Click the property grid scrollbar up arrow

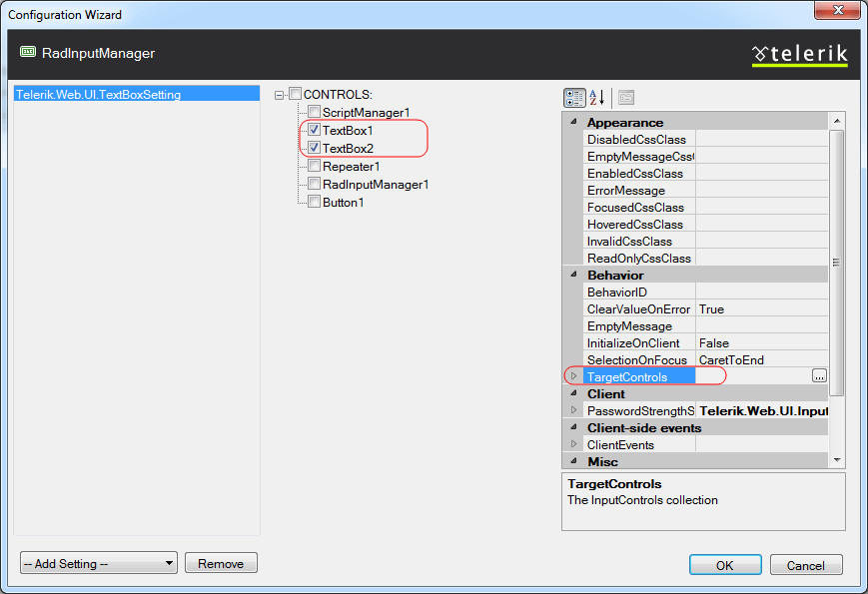tap(837, 120)
